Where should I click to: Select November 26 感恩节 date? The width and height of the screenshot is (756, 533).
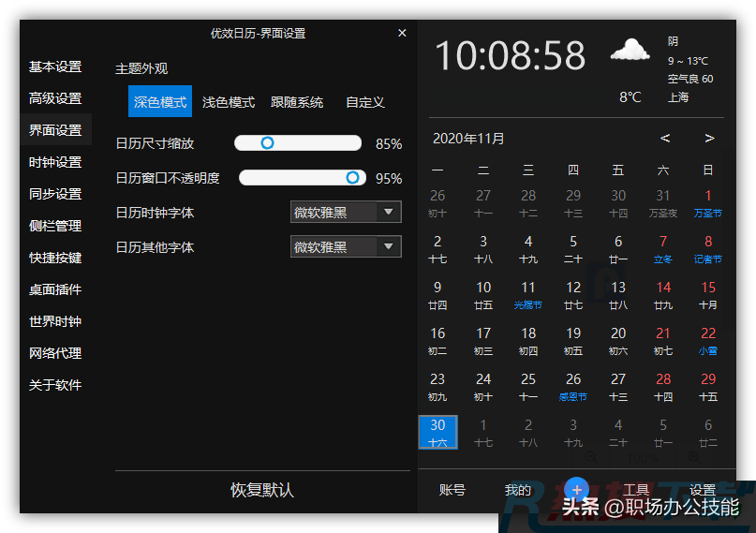pos(573,387)
